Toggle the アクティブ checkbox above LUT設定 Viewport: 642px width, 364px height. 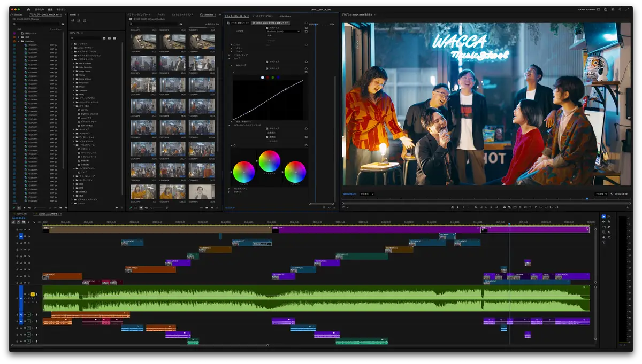[267, 28]
